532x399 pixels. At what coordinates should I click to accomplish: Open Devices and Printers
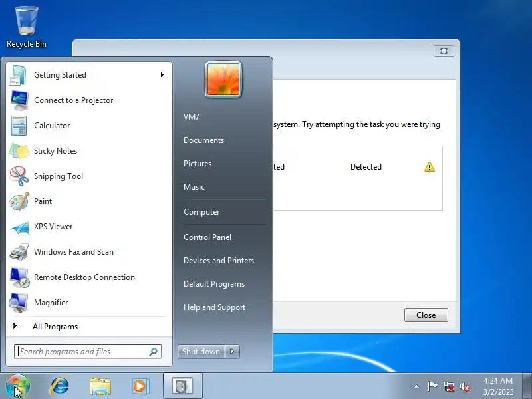coord(219,261)
